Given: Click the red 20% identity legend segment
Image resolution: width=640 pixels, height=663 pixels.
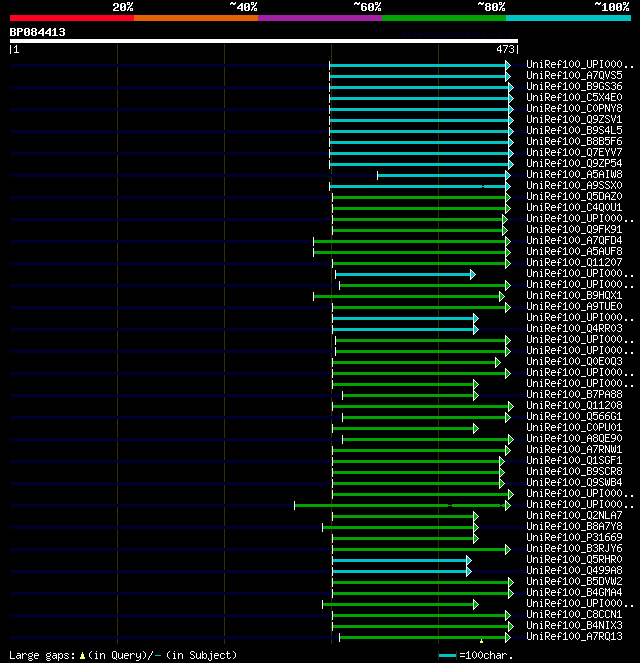Looking at the screenshot, I should [72, 18].
